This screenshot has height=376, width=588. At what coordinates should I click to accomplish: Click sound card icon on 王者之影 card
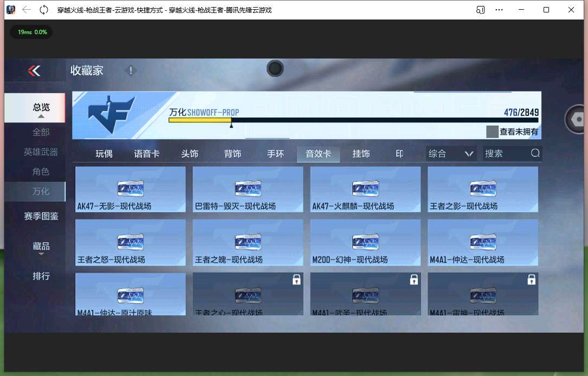tap(483, 189)
